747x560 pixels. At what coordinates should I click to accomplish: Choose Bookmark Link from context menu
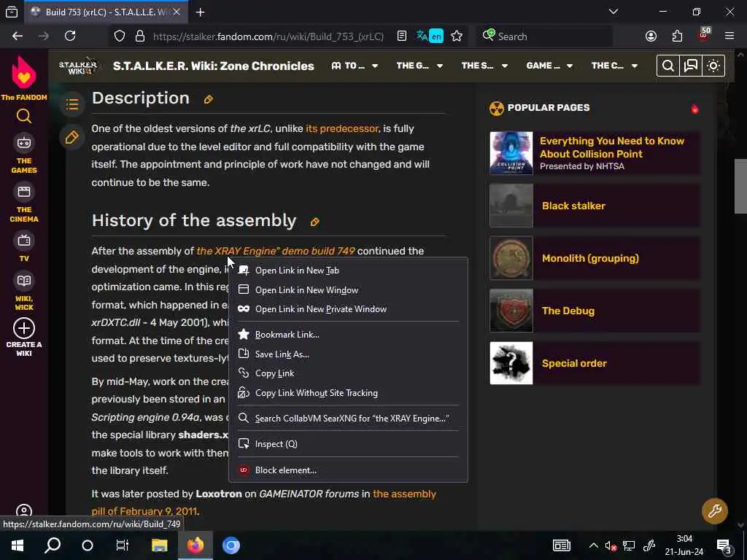(348, 334)
